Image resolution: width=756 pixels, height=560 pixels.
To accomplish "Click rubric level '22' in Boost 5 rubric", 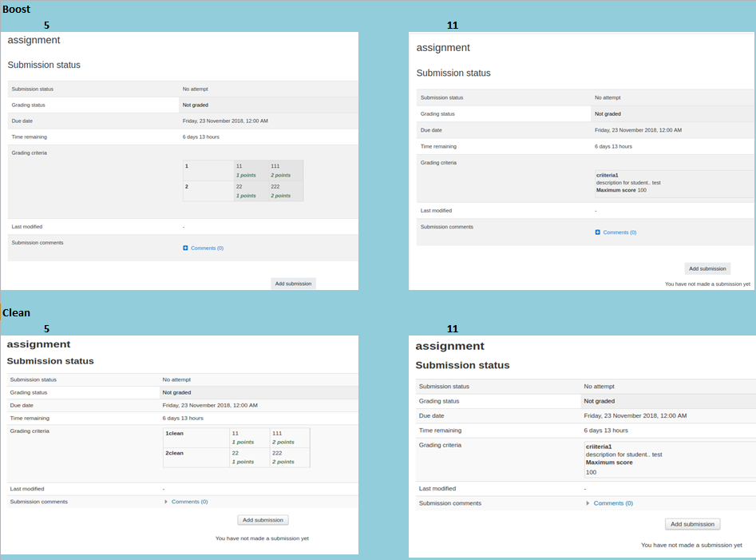I will pos(251,191).
